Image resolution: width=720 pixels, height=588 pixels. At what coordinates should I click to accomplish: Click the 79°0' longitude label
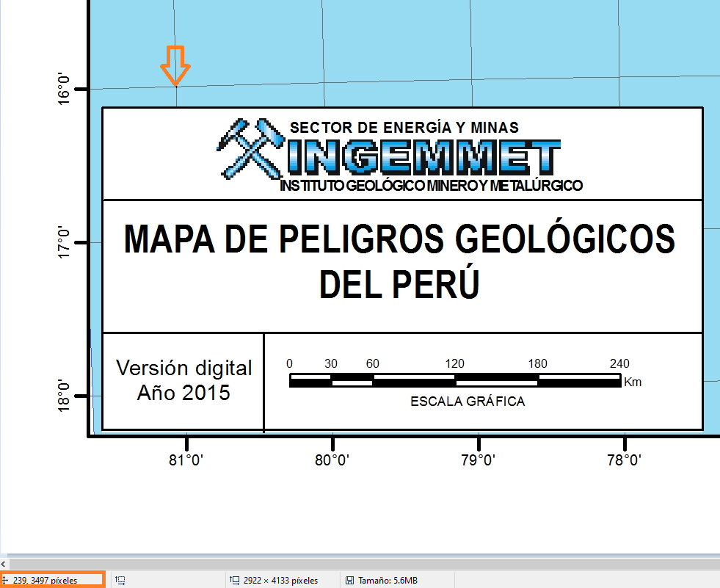[478, 460]
